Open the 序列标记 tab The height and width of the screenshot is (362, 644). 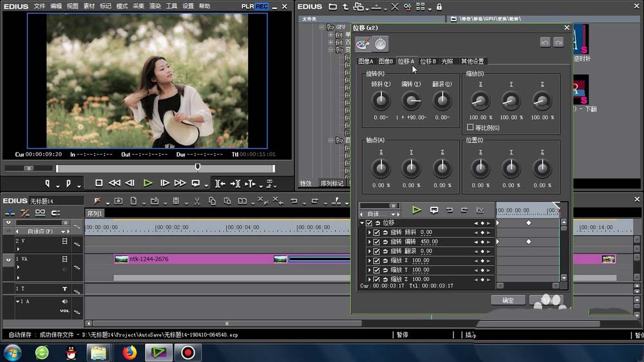click(332, 184)
